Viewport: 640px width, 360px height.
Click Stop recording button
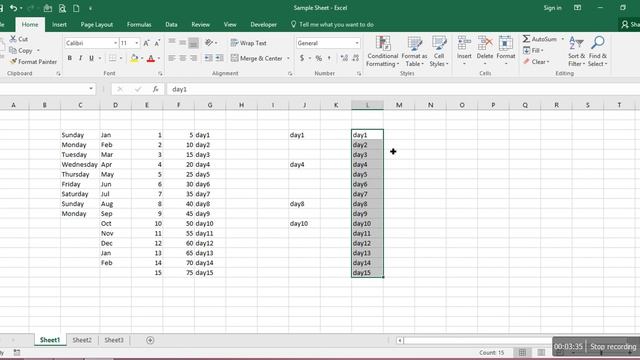pyautogui.click(x=613, y=347)
